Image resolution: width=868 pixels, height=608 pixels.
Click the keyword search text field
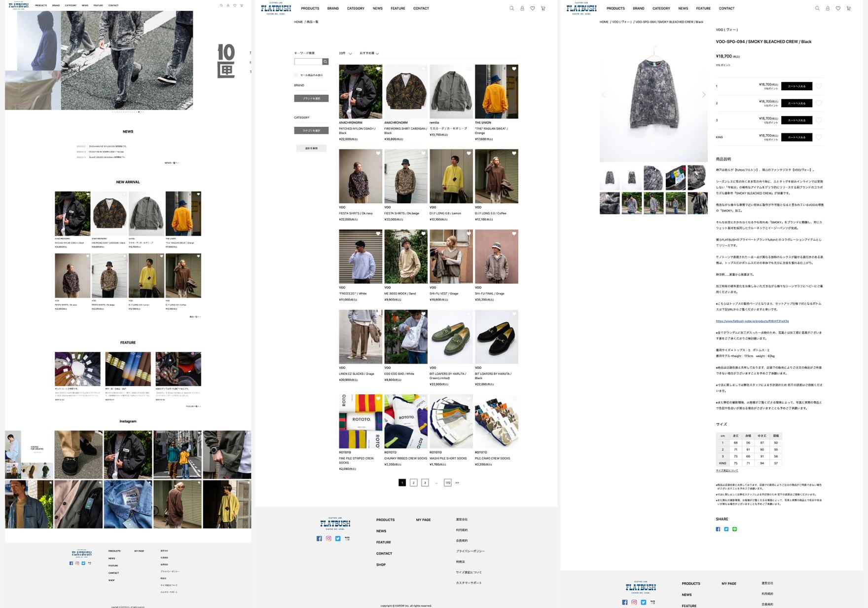click(x=308, y=62)
